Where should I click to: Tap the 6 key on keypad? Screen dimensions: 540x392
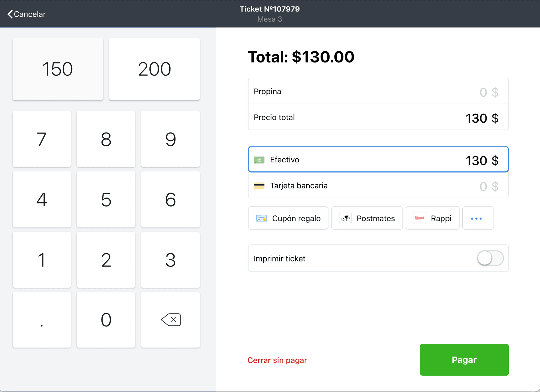pyautogui.click(x=170, y=200)
